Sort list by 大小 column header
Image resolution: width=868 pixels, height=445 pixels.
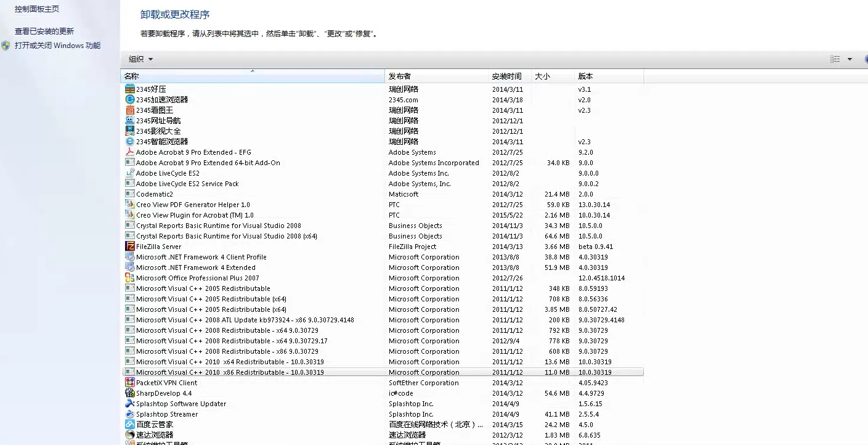(x=553, y=76)
